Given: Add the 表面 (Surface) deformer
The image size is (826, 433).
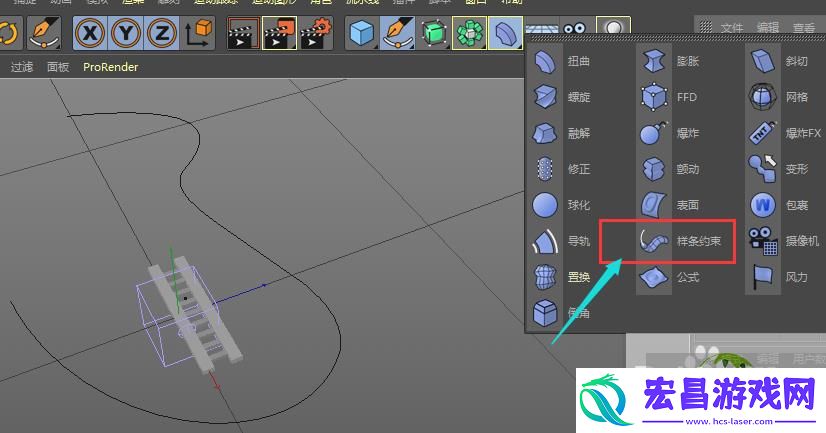Looking at the screenshot, I should tap(670, 205).
